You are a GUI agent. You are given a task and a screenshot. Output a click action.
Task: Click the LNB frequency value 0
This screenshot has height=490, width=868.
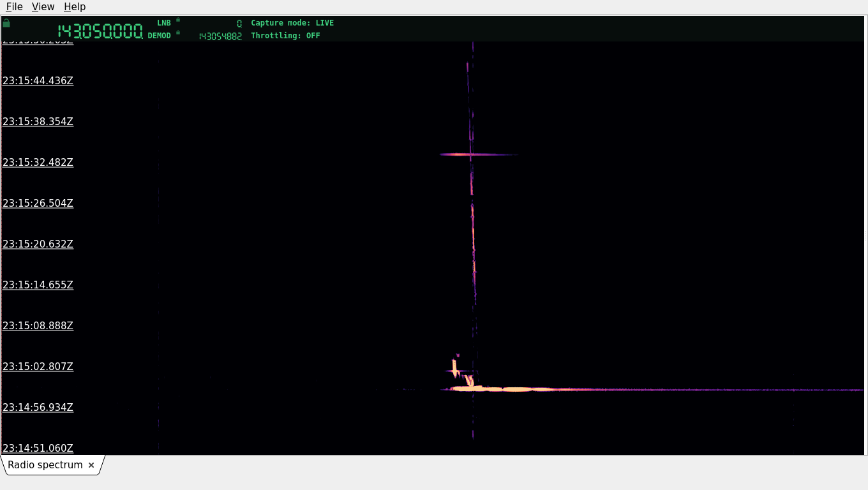(239, 23)
